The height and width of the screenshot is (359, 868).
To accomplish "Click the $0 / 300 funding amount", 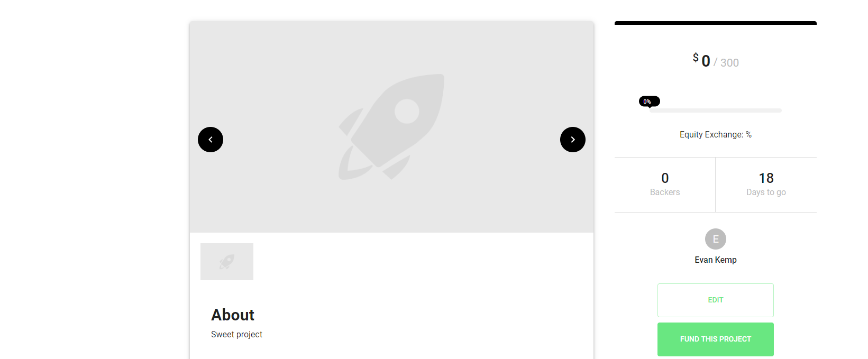I will click(716, 61).
